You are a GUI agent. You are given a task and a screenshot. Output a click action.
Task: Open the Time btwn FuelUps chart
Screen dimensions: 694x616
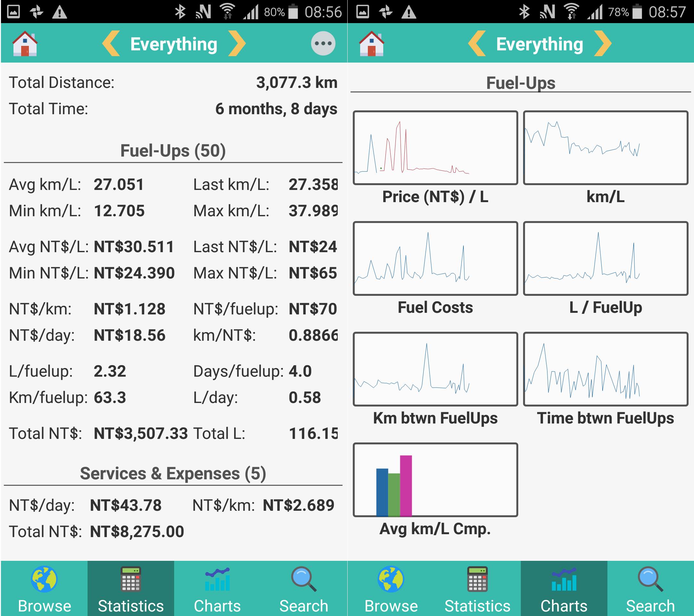point(605,369)
